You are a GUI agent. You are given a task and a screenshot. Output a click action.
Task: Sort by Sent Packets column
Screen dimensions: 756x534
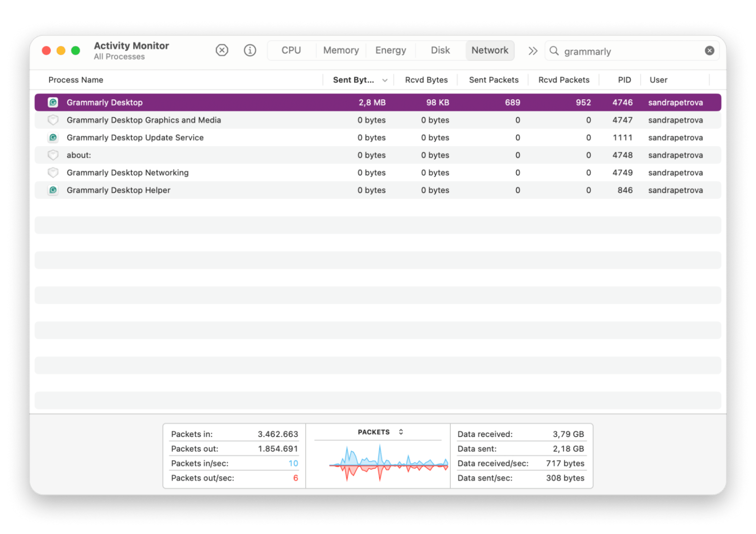(494, 80)
